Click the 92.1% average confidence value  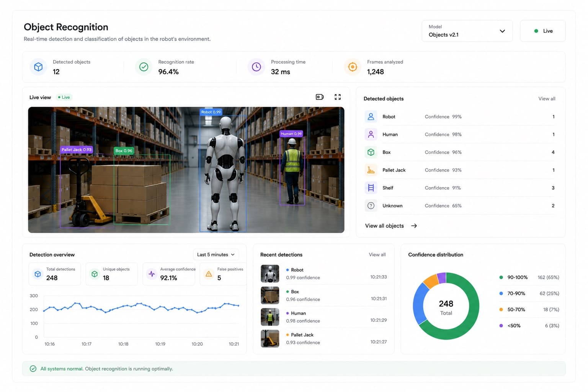point(168,278)
